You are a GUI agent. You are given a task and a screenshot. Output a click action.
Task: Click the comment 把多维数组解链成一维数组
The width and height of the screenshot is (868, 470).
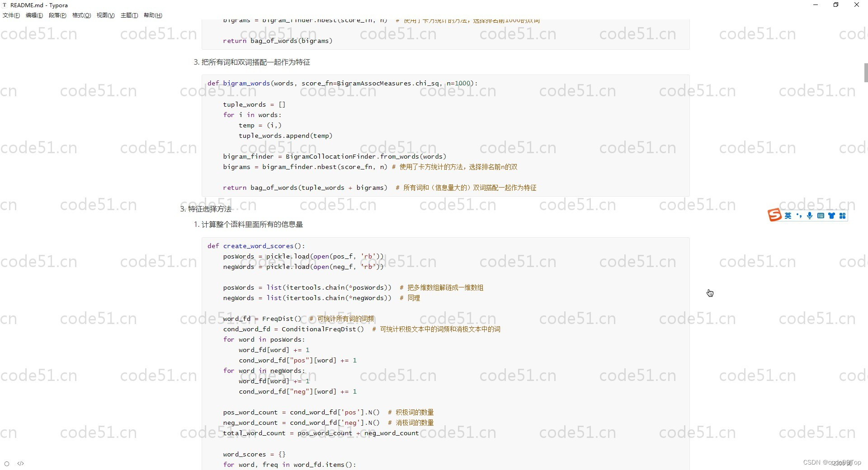point(445,287)
